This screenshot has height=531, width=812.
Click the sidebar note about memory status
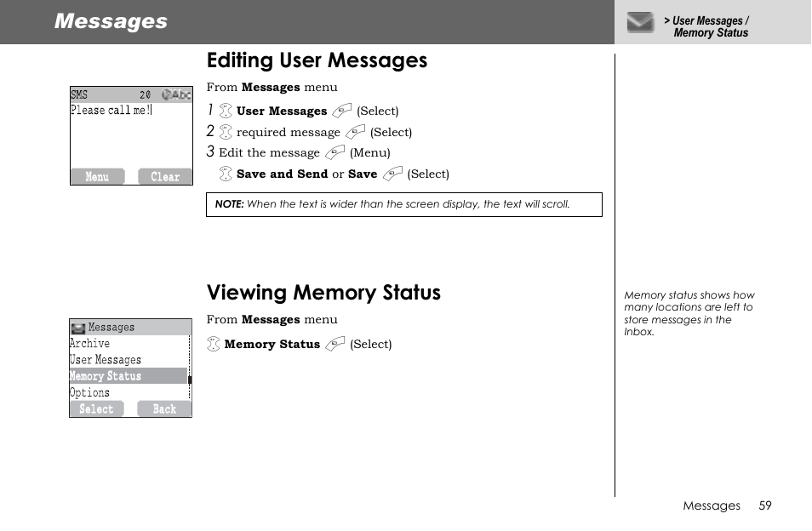tap(689, 313)
